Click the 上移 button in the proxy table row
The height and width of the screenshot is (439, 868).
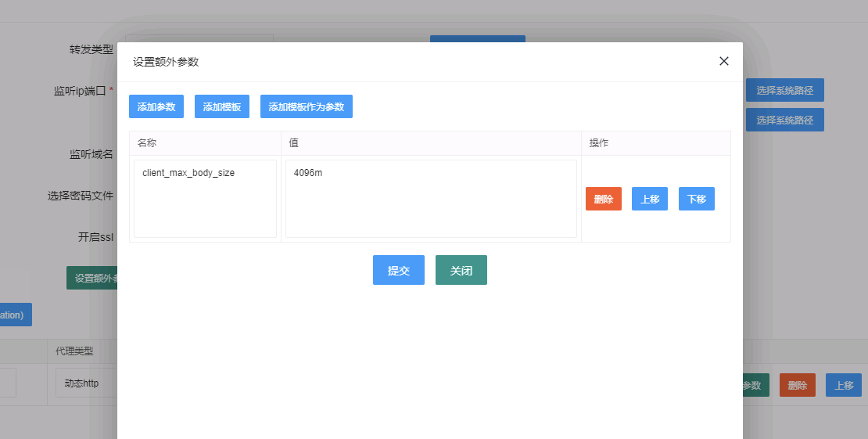click(x=843, y=385)
